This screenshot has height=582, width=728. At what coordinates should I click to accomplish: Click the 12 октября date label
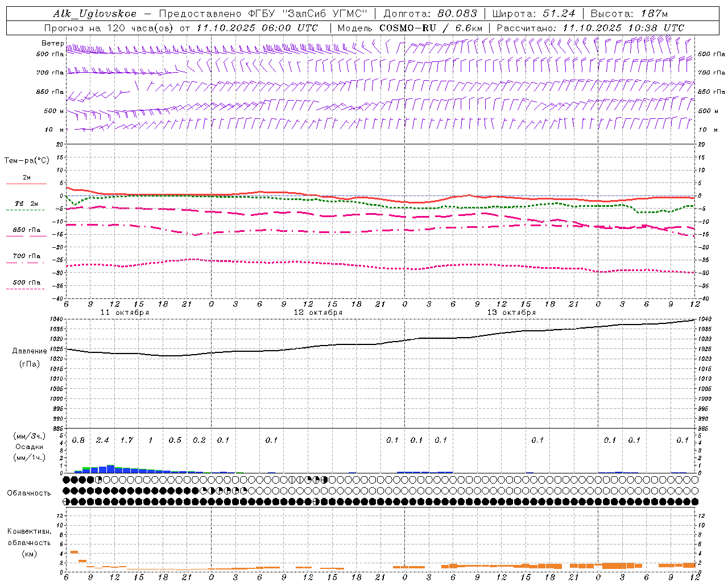tap(318, 313)
